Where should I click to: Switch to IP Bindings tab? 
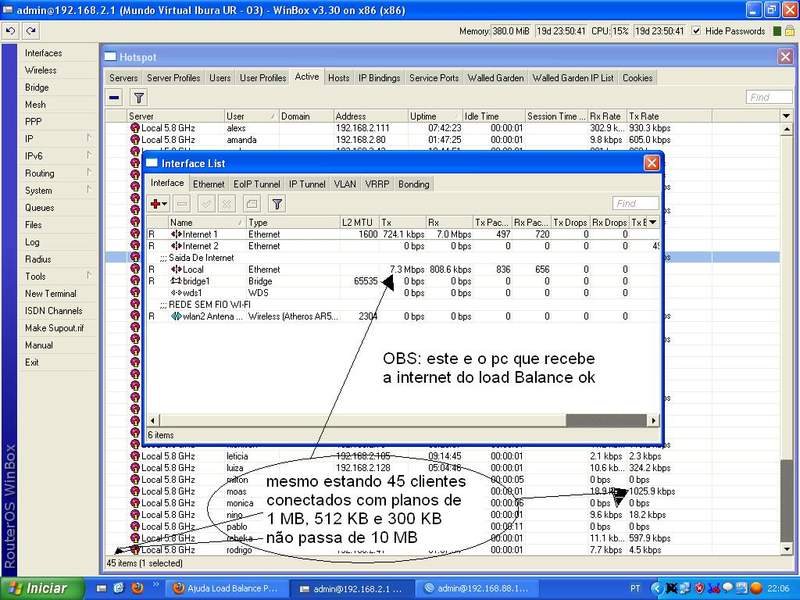tap(379, 78)
